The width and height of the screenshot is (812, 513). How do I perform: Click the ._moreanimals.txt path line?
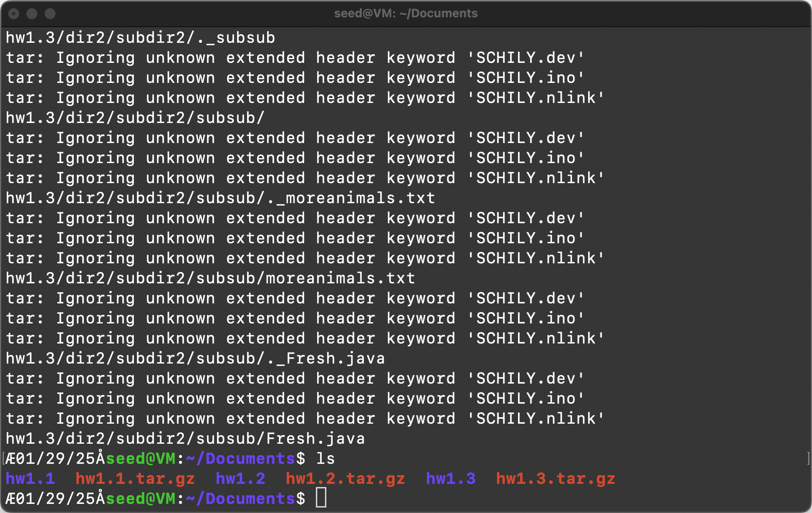pos(220,198)
